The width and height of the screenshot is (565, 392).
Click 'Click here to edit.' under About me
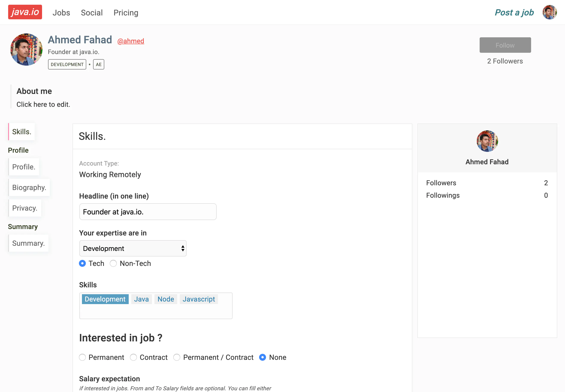[x=43, y=104]
